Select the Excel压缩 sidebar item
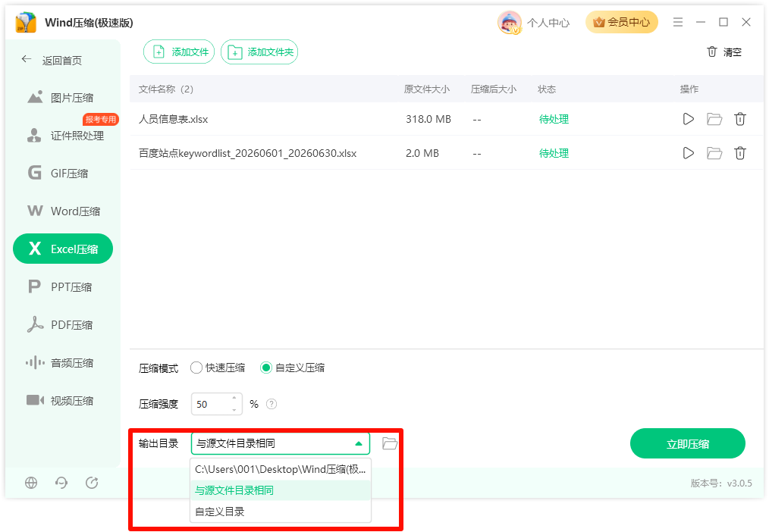Viewport: 769px width, 532px height. [63, 249]
